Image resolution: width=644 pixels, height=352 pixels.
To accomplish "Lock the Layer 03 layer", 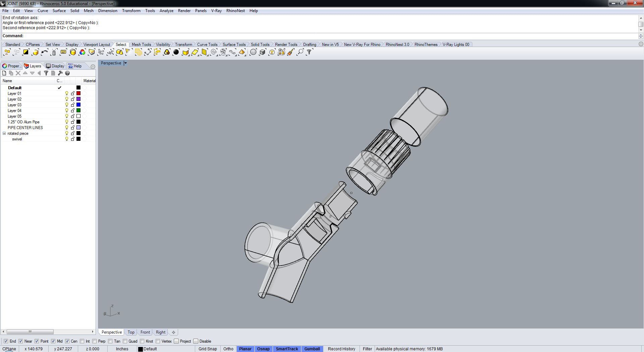I will (73, 105).
